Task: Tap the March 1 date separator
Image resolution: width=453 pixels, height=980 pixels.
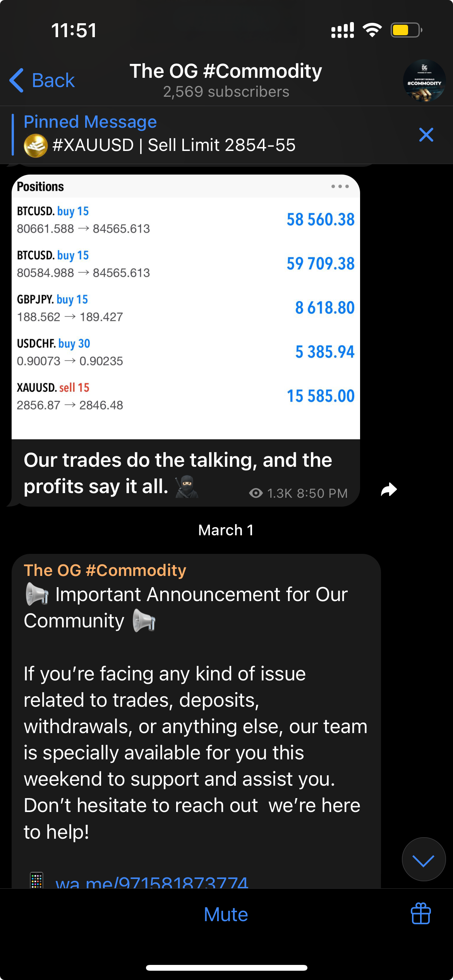Action: pos(226,530)
